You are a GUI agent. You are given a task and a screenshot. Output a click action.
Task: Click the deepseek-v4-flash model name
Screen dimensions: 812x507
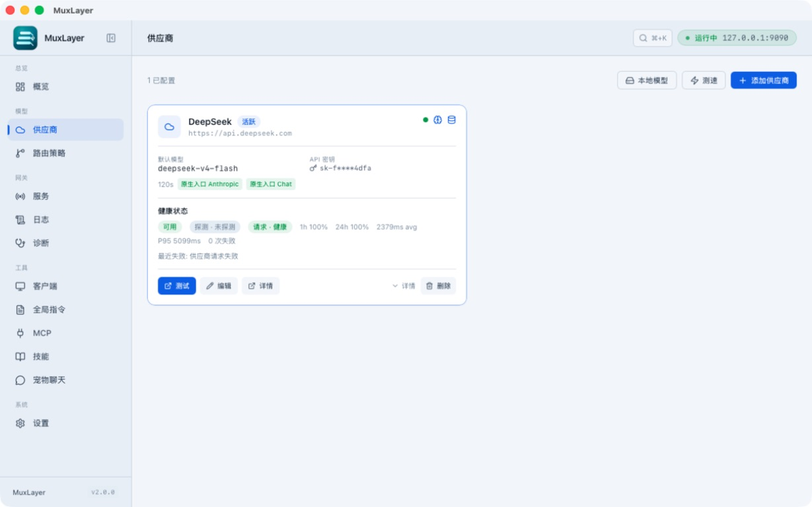pos(198,168)
